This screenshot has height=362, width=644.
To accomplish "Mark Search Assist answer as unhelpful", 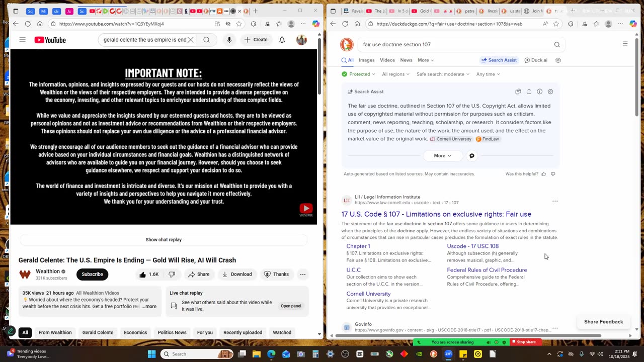I will 553,174.
